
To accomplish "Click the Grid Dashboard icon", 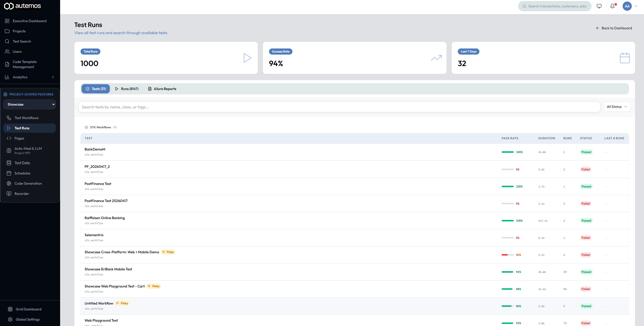I will click(10, 309).
